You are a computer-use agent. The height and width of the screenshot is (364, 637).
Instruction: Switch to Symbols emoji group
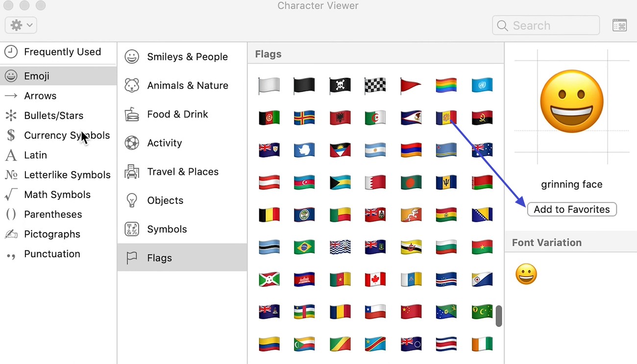click(182, 229)
